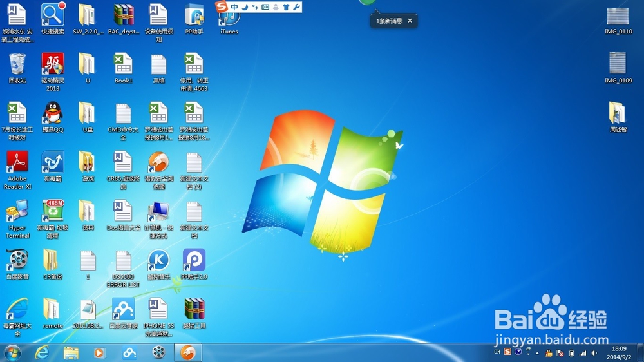Open 设备使用须知 Word document

(159, 23)
